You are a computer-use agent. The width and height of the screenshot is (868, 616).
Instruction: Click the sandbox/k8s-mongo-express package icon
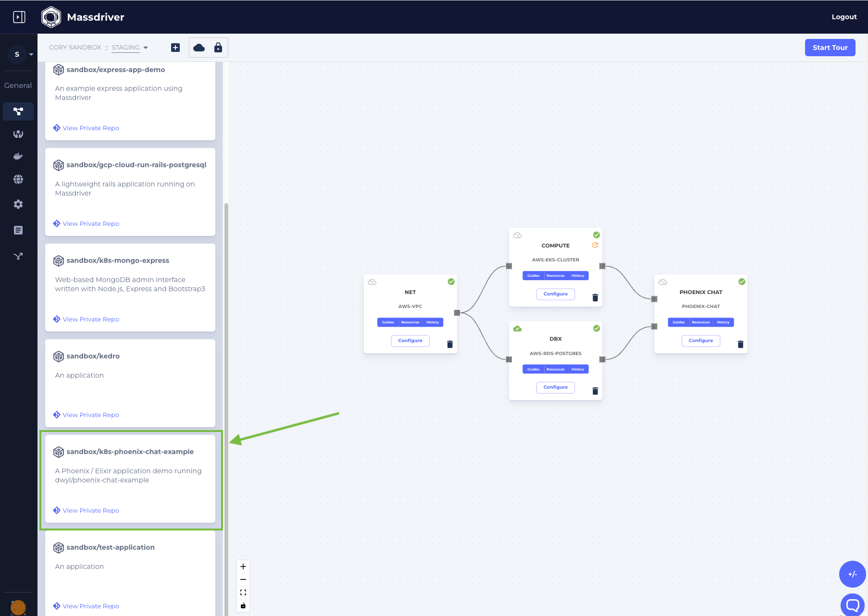point(59,261)
